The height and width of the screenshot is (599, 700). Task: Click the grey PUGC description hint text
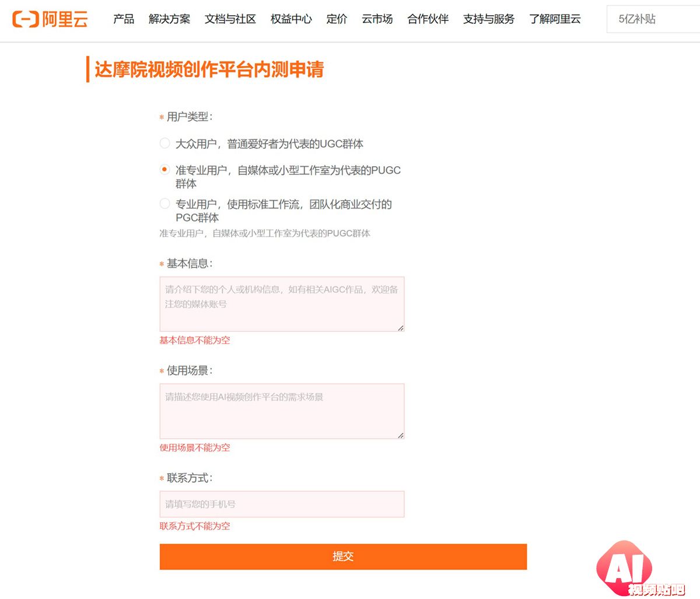(x=265, y=233)
